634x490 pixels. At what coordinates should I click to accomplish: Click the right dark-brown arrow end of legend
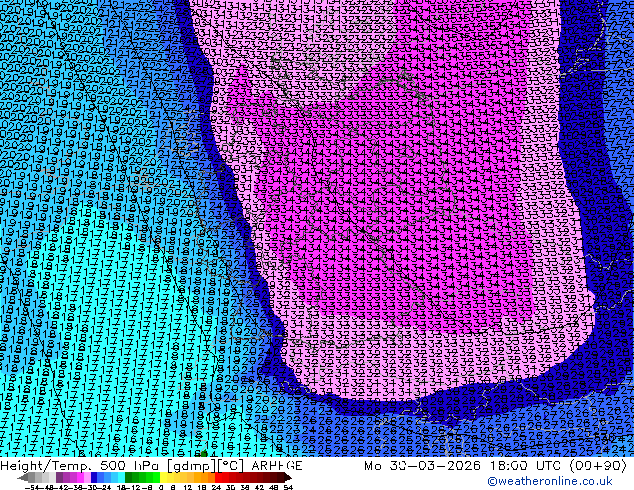pos(287,478)
